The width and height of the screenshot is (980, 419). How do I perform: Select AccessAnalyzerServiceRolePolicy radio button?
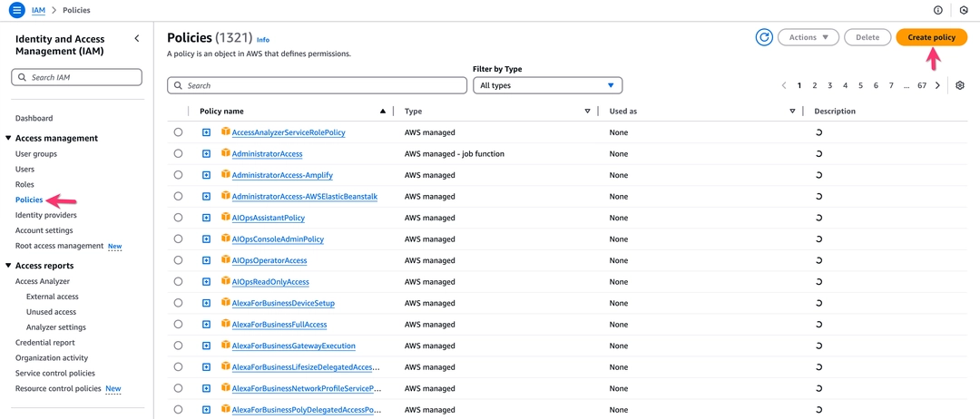(178, 132)
